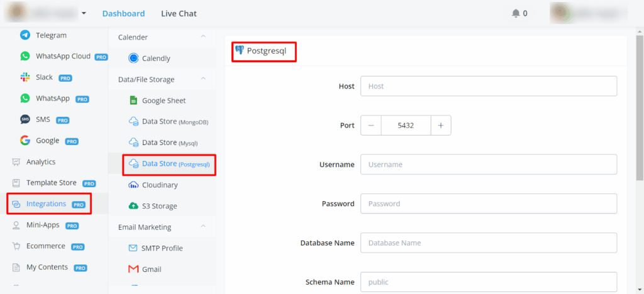Select Data Store (MongoDB) integration
644x294 pixels.
tap(168, 122)
